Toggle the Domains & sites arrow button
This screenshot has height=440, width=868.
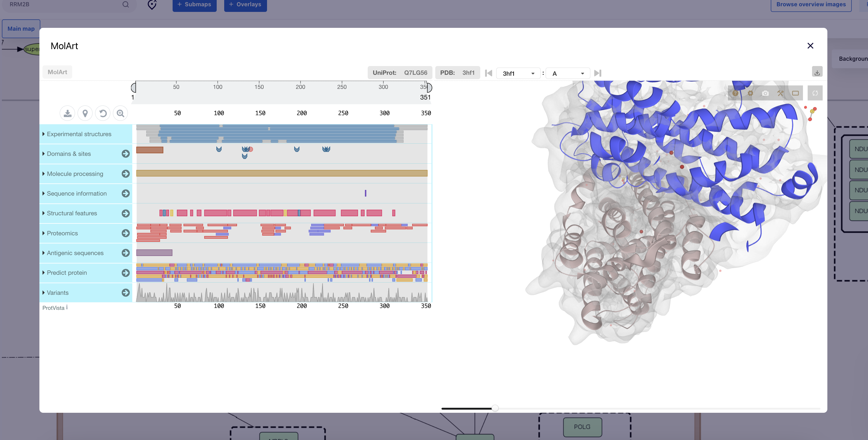126,154
